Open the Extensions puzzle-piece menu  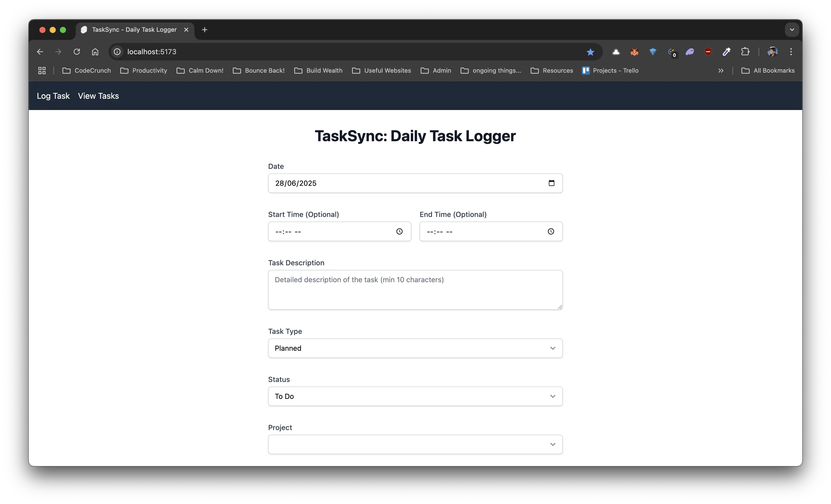(745, 52)
